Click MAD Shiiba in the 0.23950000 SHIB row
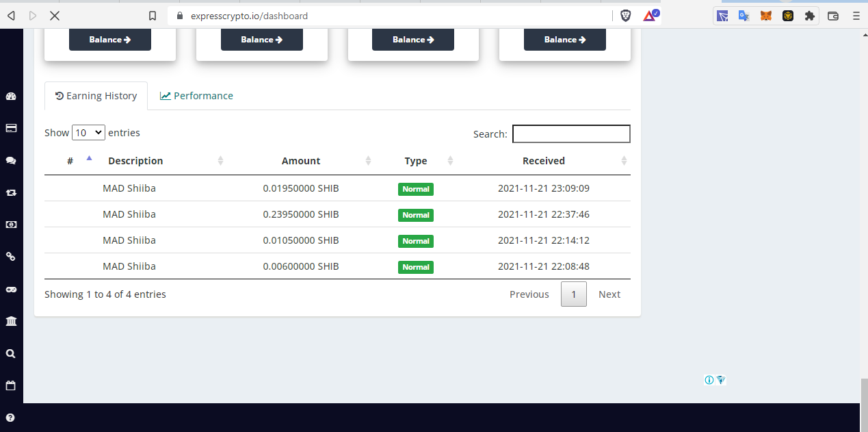This screenshot has width=868, height=432. pyautogui.click(x=129, y=214)
